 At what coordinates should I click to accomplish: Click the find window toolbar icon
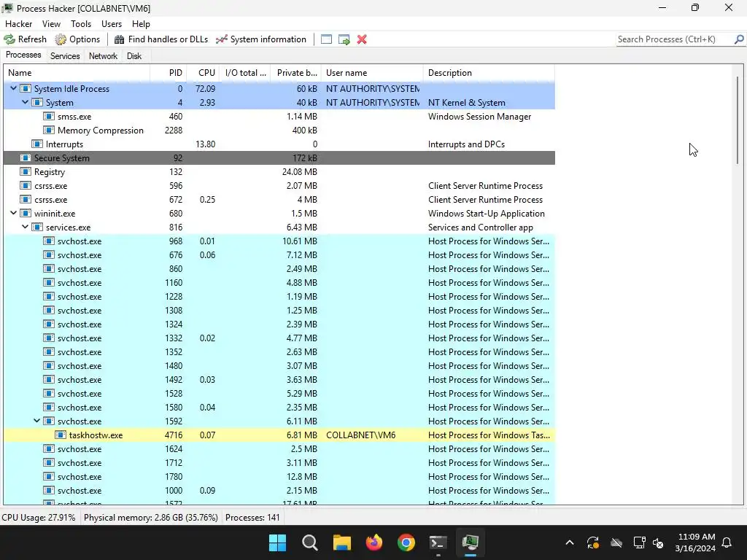click(326, 39)
